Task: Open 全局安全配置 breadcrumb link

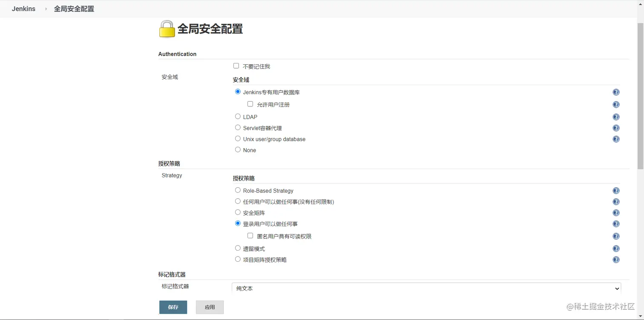Action: coord(74,9)
